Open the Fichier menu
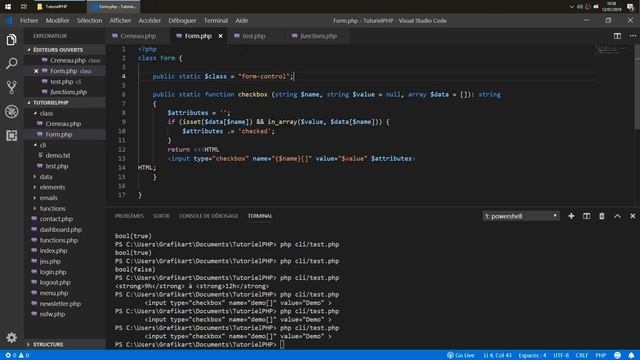 29,20
